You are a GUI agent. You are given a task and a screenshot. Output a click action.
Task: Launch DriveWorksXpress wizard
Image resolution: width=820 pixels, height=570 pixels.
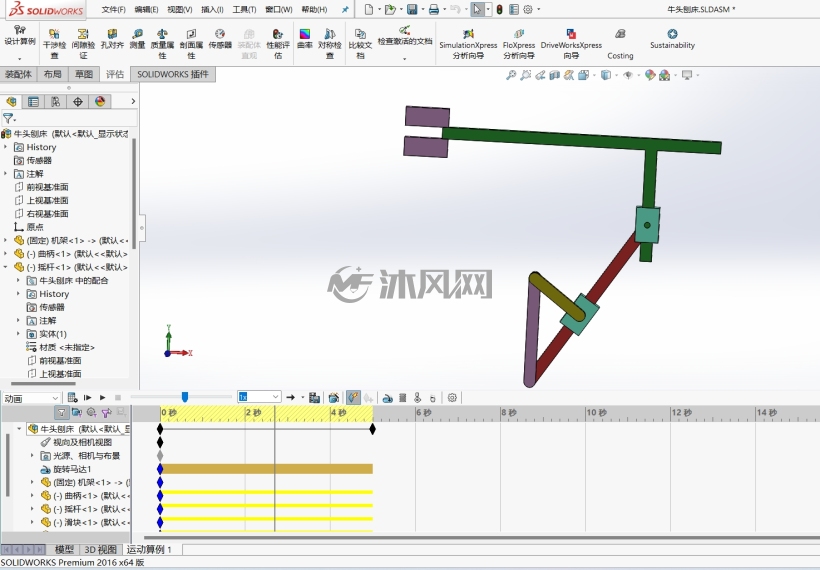(571, 43)
